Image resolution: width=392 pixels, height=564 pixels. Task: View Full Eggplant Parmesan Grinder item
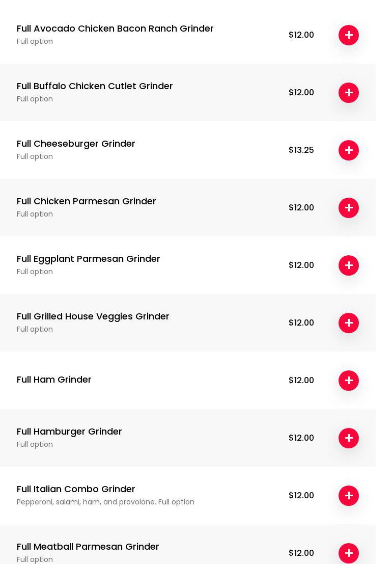click(88, 259)
